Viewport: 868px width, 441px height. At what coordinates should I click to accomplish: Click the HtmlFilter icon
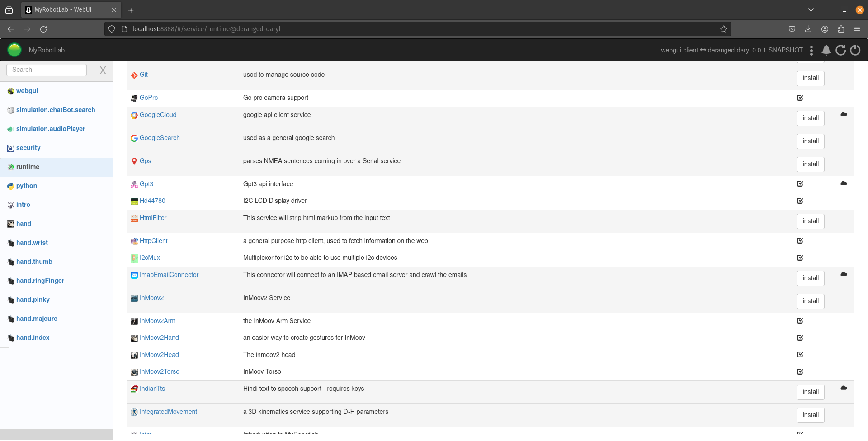point(134,219)
